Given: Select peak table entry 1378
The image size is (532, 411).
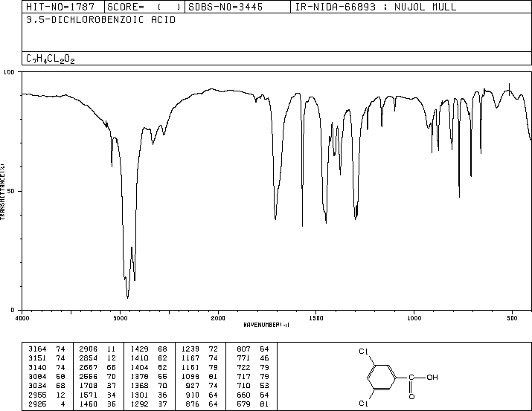Looking at the screenshot, I should pos(139,376).
